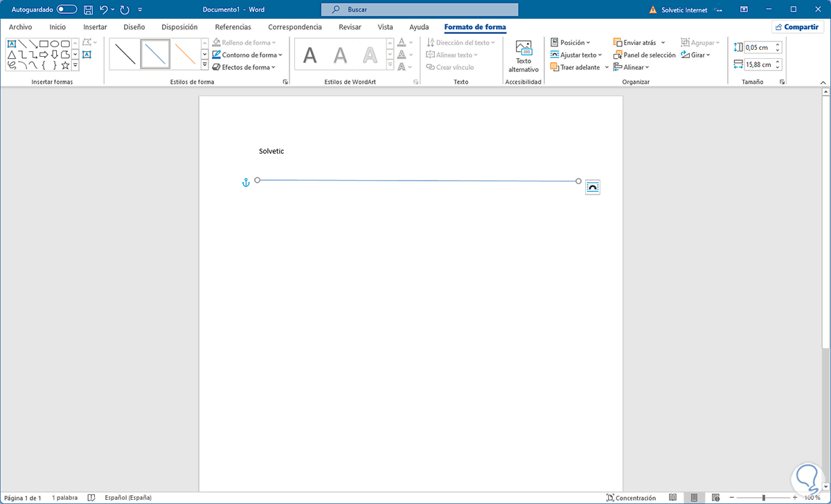Open the undo history dropdown arrow
This screenshot has height=504, width=831.
pos(113,10)
